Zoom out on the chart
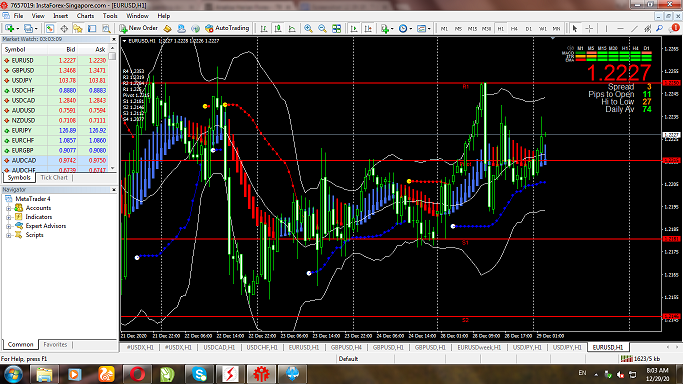 pyautogui.click(x=322, y=28)
